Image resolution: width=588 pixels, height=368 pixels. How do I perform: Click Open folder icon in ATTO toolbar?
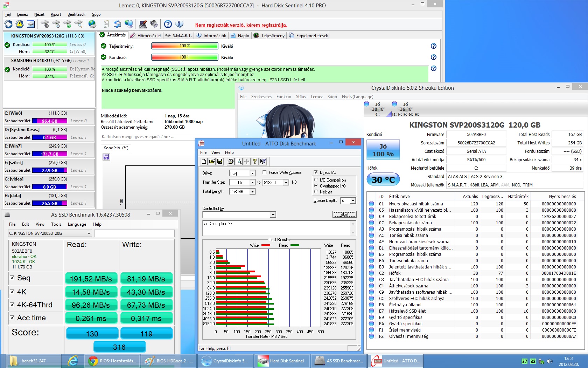(x=212, y=161)
